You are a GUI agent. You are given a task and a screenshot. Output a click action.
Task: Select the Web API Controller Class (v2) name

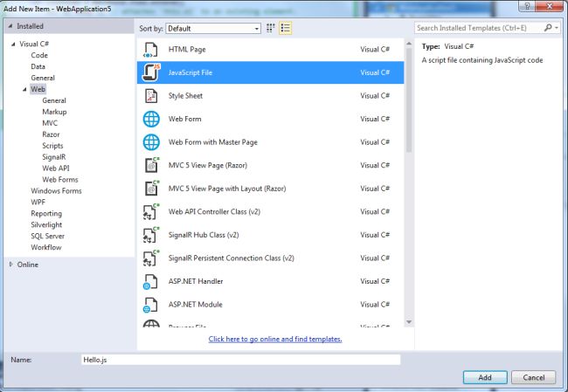point(214,212)
